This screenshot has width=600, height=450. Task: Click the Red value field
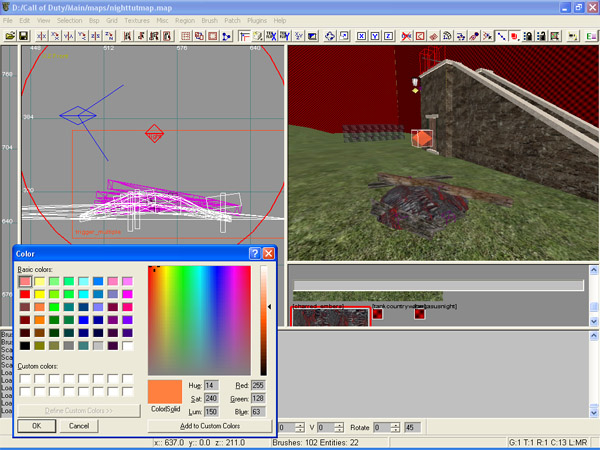258,385
